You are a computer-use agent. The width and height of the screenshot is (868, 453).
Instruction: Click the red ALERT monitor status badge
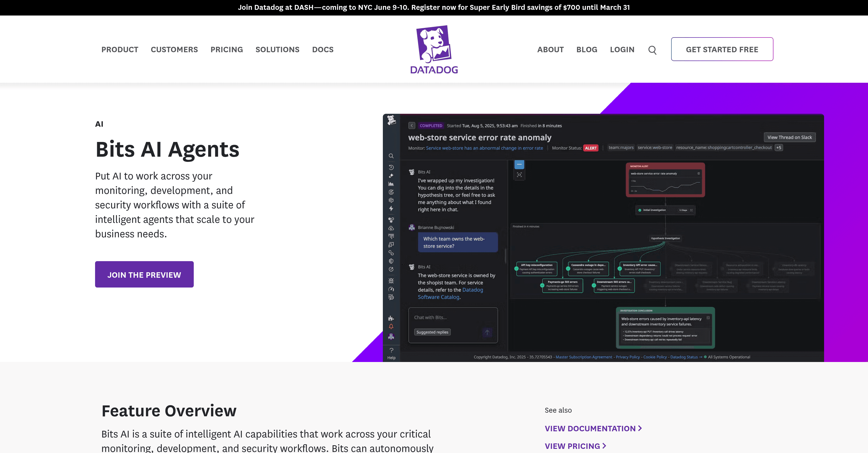[591, 148]
